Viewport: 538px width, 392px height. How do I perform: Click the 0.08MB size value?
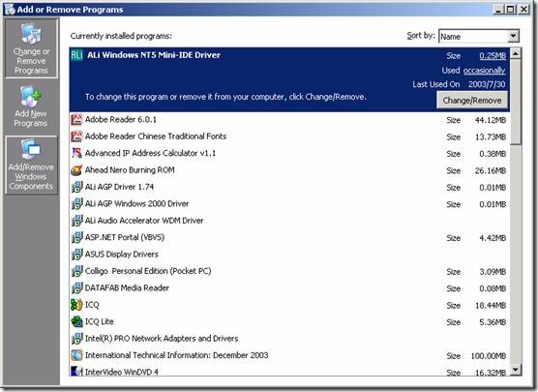click(x=493, y=288)
